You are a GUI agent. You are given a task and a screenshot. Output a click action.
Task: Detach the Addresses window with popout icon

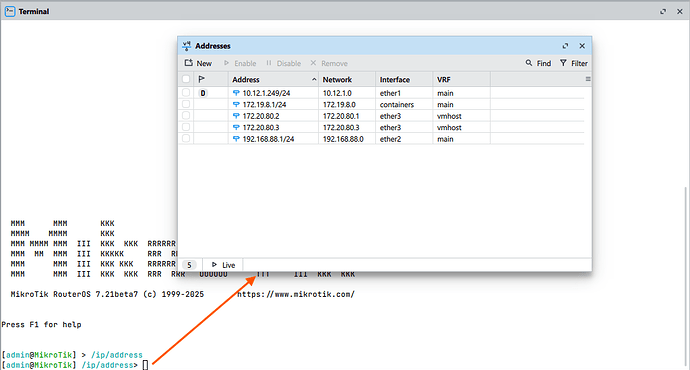click(x=565, y=46)
